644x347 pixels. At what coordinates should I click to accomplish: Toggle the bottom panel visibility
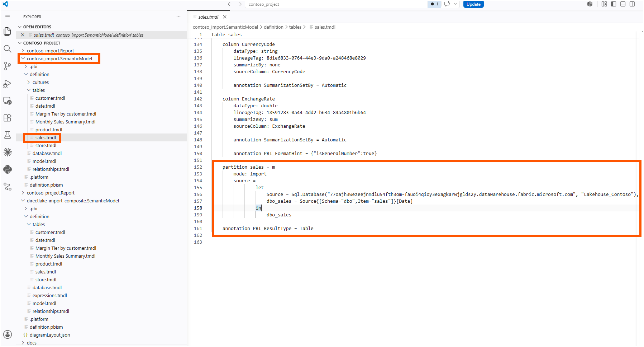click(x=623, y=4)
